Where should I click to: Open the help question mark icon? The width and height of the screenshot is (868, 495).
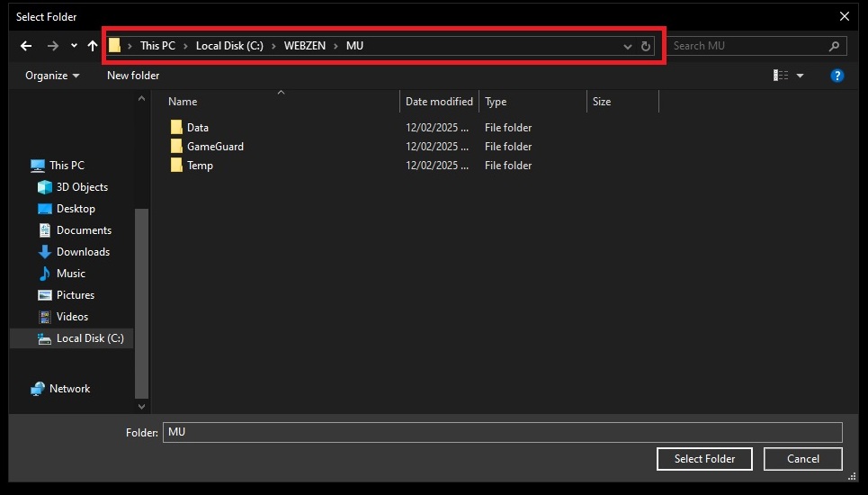click(x=837, y=76)
